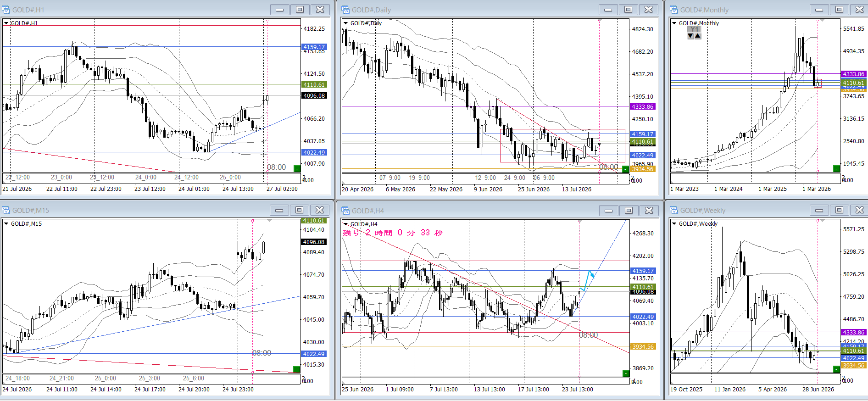Click the 4159.17 price label in Daily chart
Image resolution: width=868 pixels, height=401 pixels.
tap(643, 134)
